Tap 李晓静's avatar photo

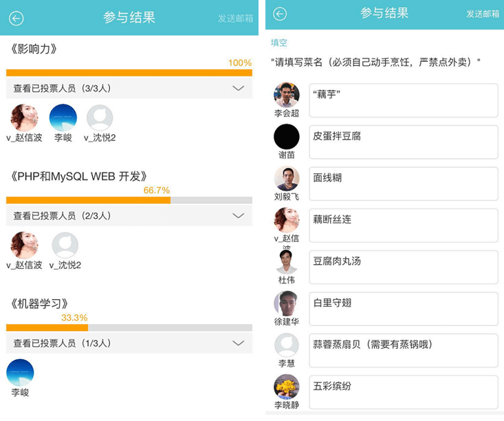click(287, 387)
